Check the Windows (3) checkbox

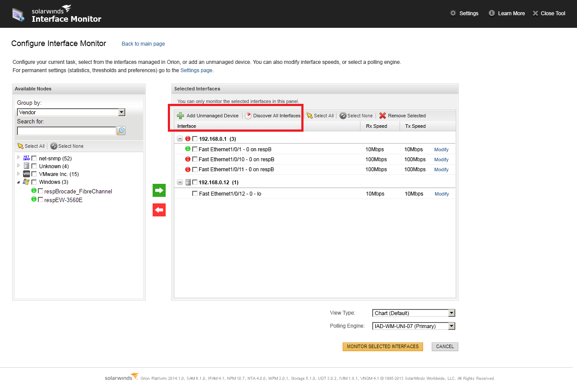pyautogui.click(x=34, y=182)
